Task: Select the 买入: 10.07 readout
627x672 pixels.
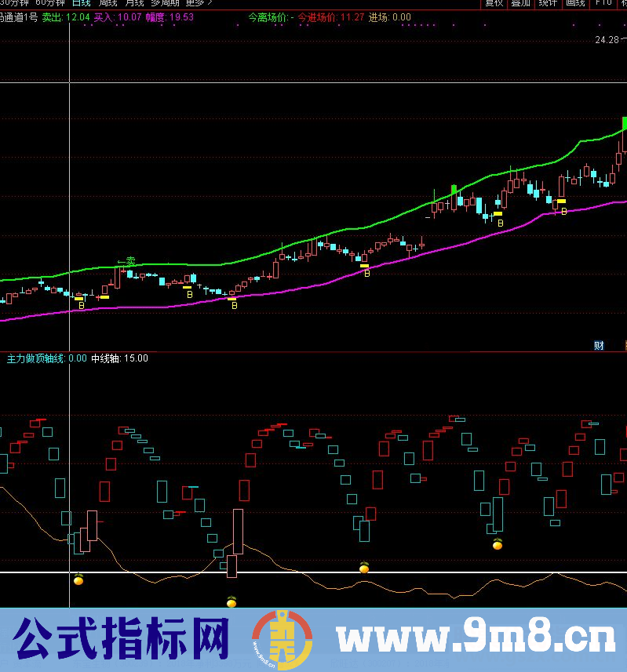Action: [x=118, y=17]
